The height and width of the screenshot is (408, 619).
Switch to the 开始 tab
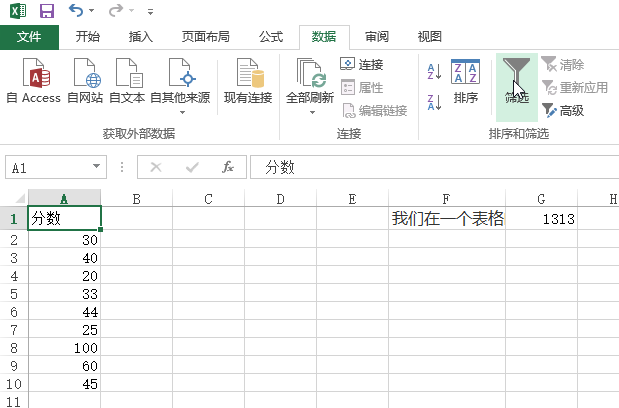88,37
